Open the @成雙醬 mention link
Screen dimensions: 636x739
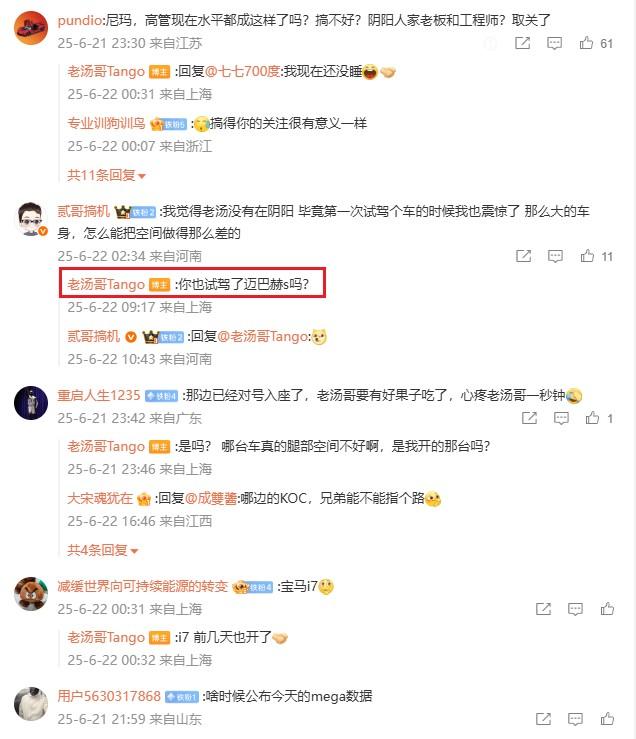211,499
